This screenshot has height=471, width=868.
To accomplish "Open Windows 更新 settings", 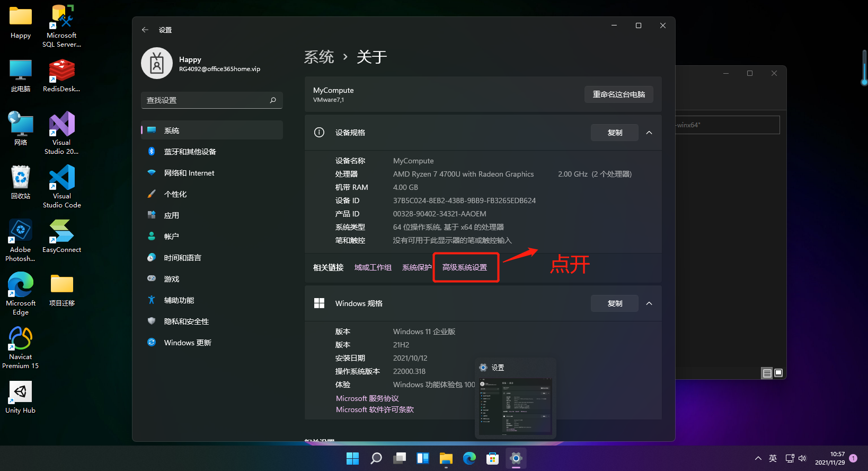I will click(212, 343).
